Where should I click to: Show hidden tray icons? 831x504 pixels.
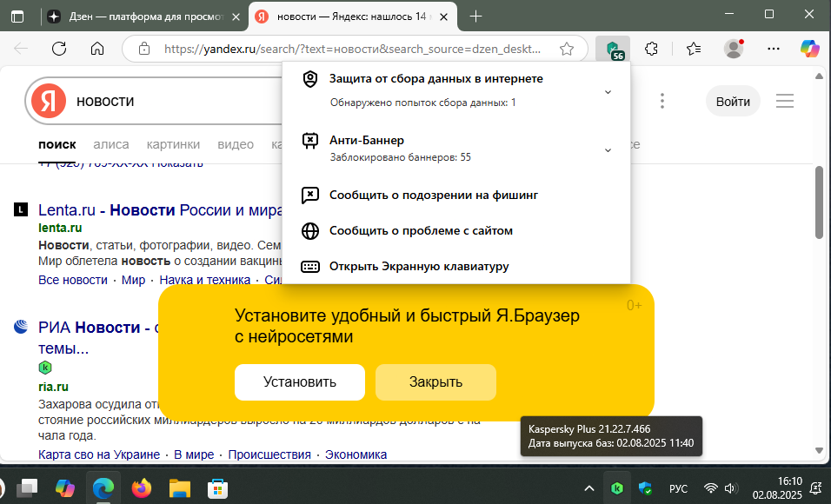coord(588,488)
